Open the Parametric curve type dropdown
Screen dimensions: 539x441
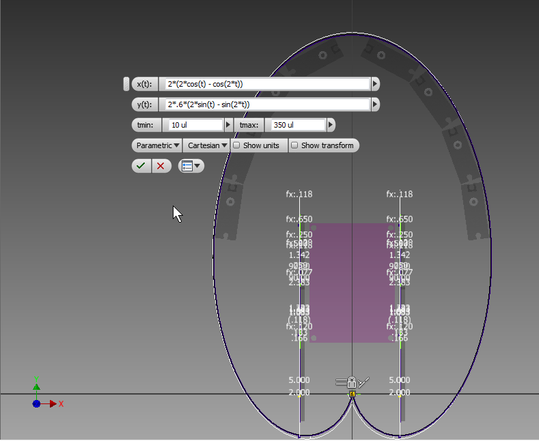(157, 145)
